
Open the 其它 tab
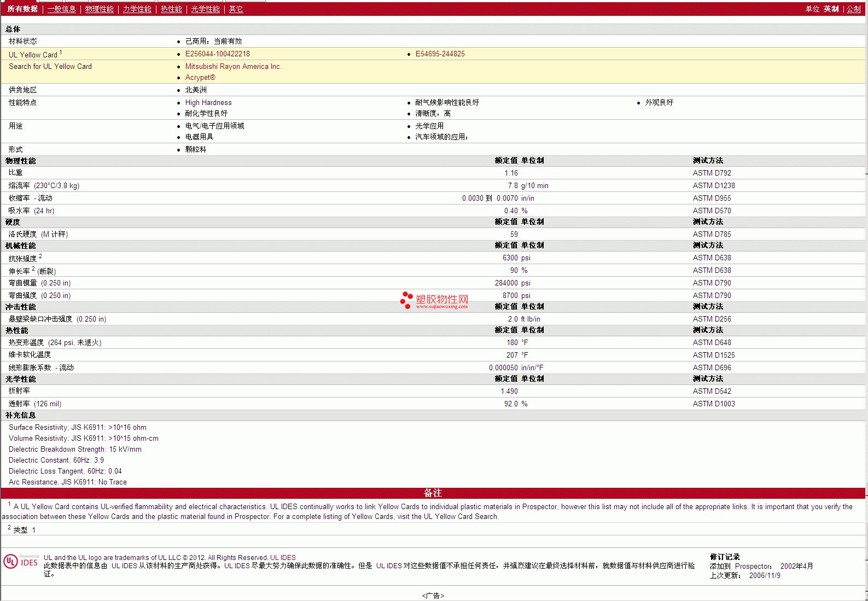click(236, 9)
